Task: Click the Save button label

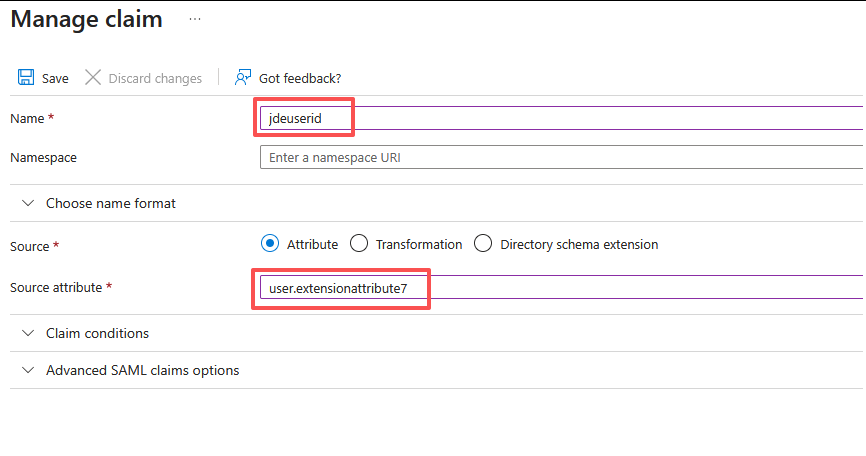Action: pyautogui.click(x=55, y=78)
